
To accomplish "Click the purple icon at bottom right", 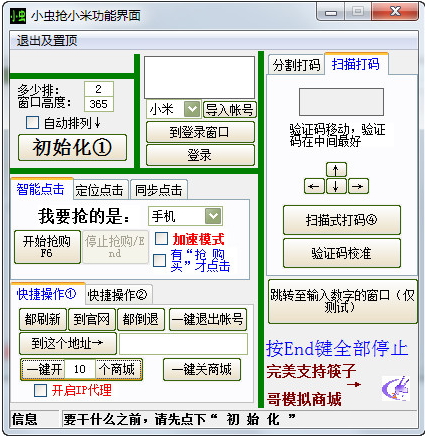I will (x=396, y=388).
